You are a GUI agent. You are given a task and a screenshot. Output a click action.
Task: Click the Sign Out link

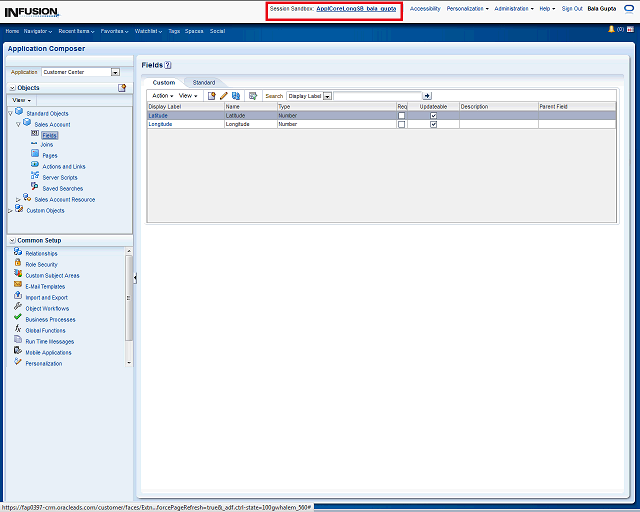coord(572,8)
